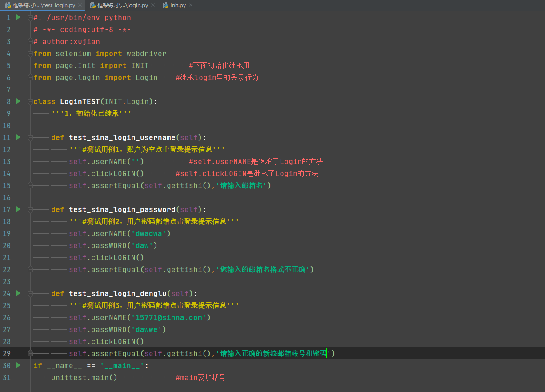Viewport: 545px width, 392px height.
Task: Click the Python file icon on the login.py tab
Action: [x=93, y=5]
